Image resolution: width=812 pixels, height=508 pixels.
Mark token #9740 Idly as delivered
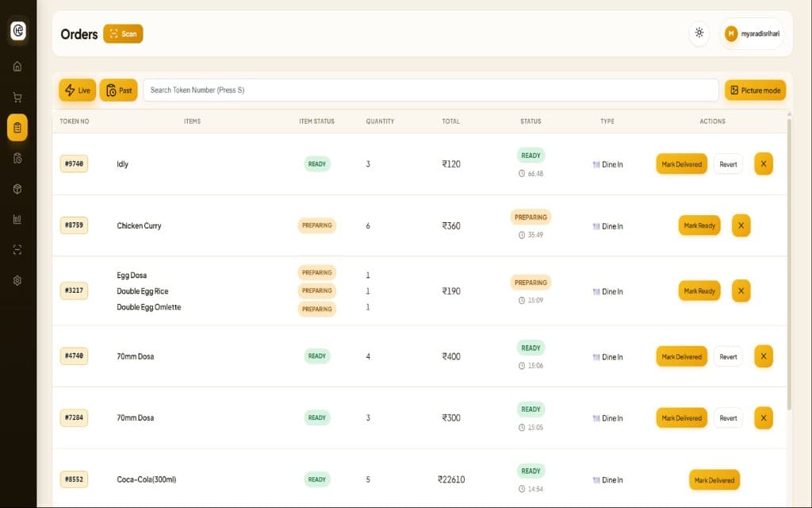[681, 164]
